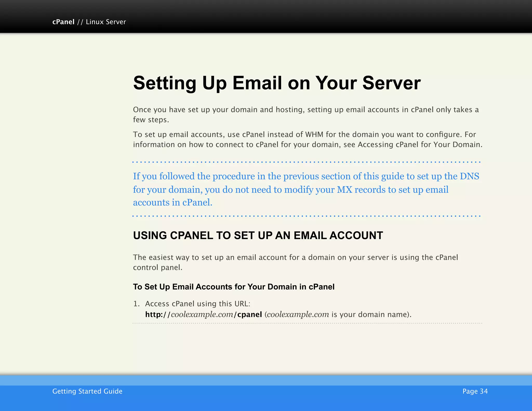Click the URL http://coolexample.com/cpanel
Viewport: 532px width, 411px height.
point(203,314)
